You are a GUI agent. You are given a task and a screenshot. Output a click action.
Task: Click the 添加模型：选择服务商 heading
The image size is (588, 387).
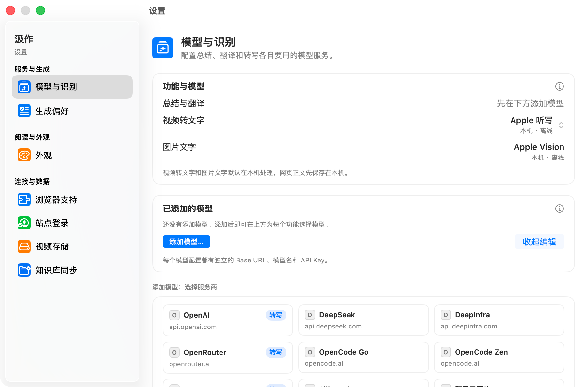pyautogui.click(x=185, y=287)
